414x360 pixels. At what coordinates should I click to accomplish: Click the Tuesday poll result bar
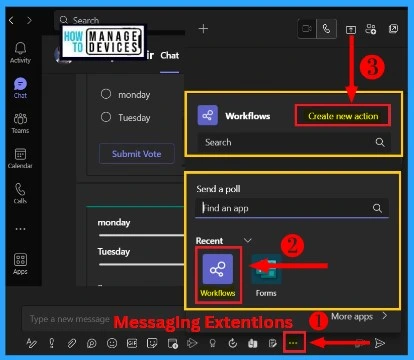[x=141, y=264]
